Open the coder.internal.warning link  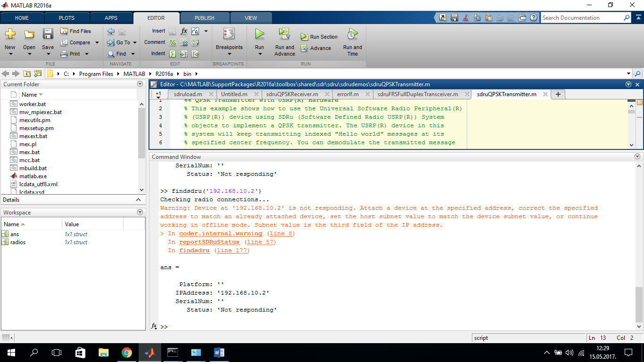221,233
